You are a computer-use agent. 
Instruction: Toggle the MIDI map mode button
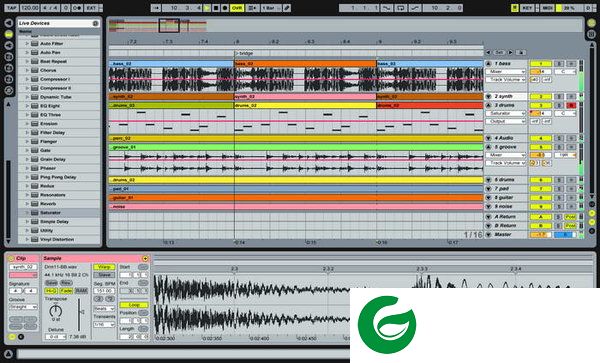tap(547, 8)
